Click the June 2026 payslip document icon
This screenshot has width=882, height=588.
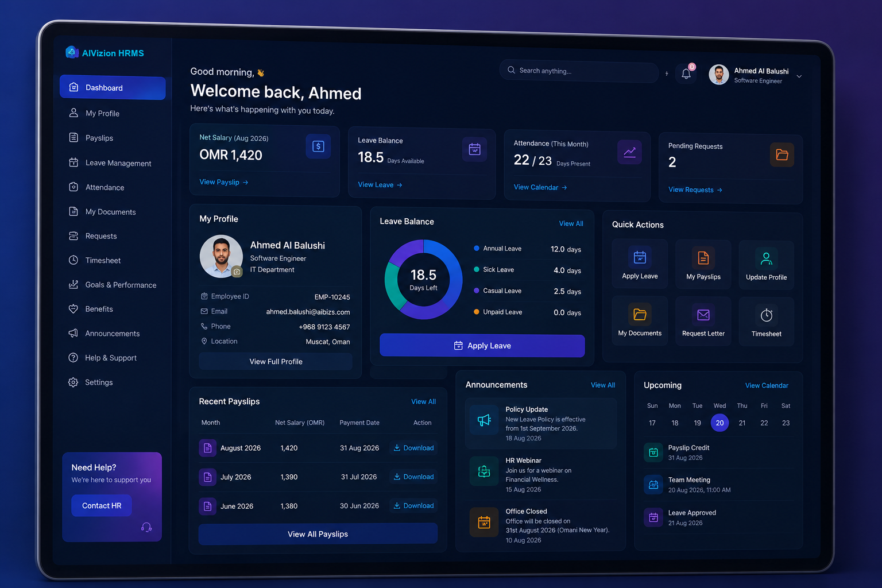tap(207, 506)
